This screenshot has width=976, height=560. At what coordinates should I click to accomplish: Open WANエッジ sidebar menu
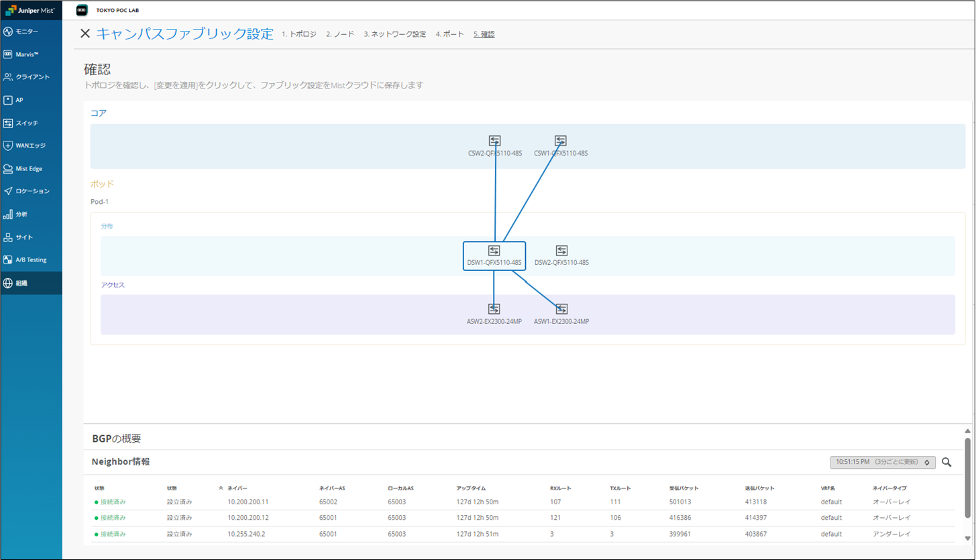tap(31, 146)
